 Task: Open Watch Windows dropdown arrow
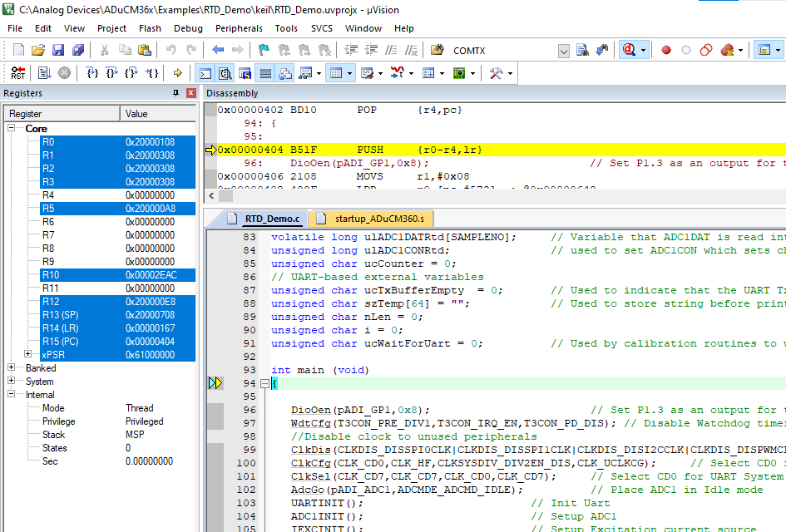[x=319, y=74]
